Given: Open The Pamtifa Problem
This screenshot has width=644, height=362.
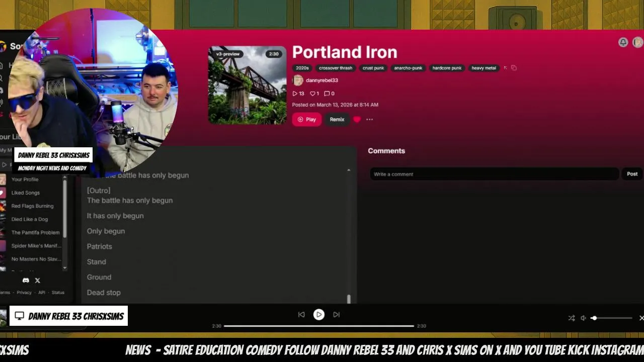Looking at the screenshot, I should point(35,232).
